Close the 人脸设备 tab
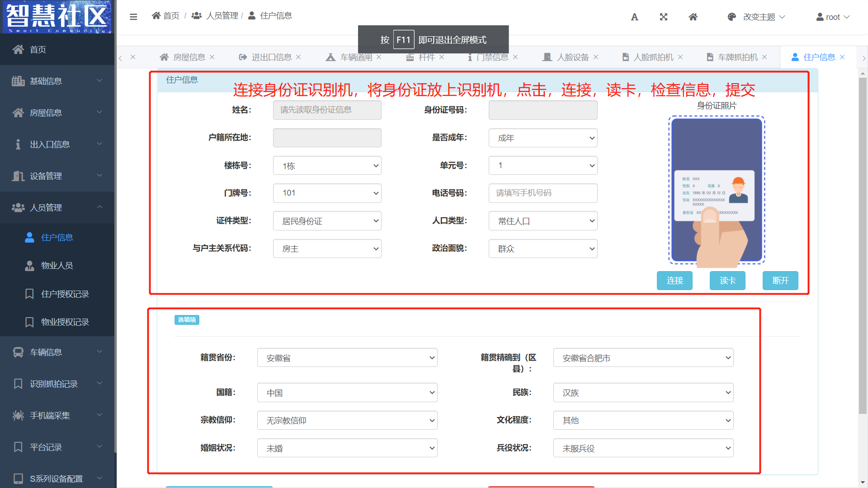Viewport: 868px width, 488px height. tap(596, 57)
